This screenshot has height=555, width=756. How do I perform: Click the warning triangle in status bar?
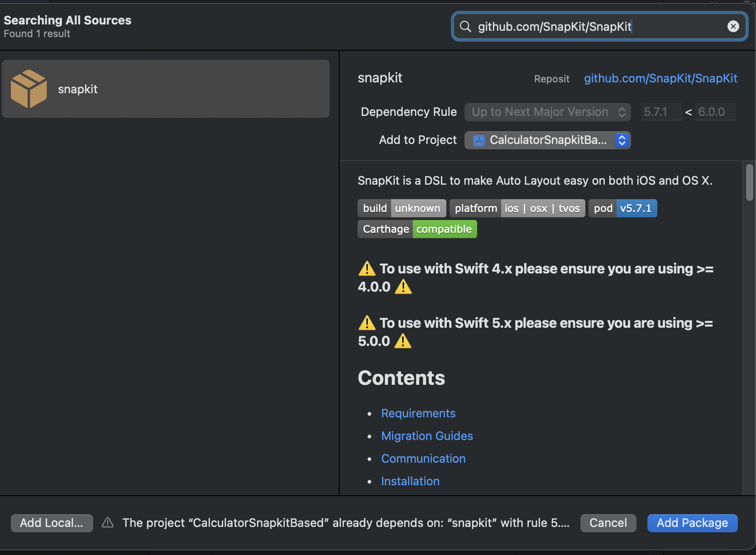[x=108, y=523]
